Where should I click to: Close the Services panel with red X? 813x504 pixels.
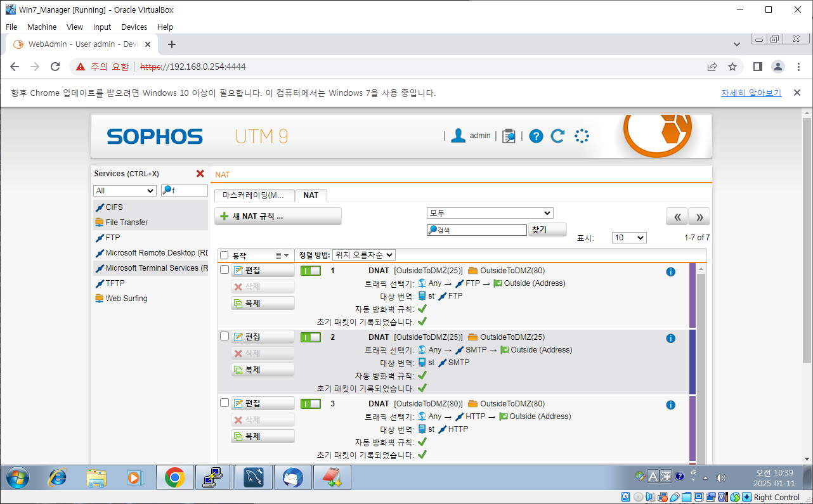point(200,173)
